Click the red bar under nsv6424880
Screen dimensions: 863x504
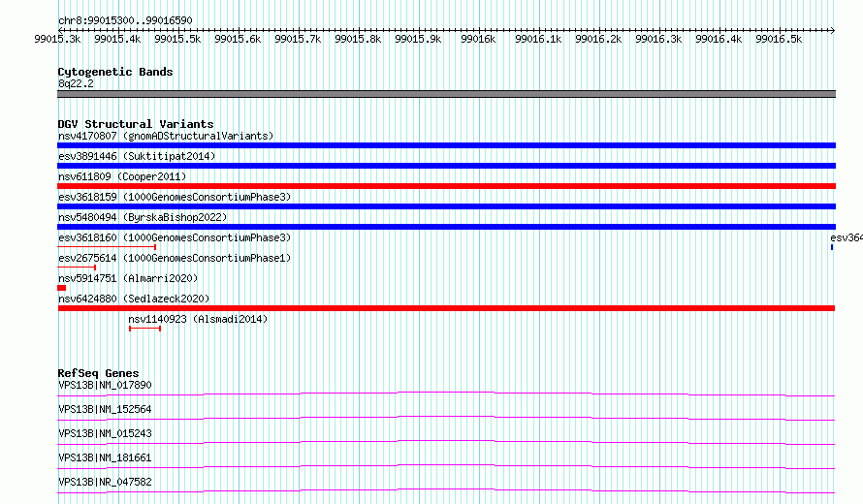click(446, 308)
